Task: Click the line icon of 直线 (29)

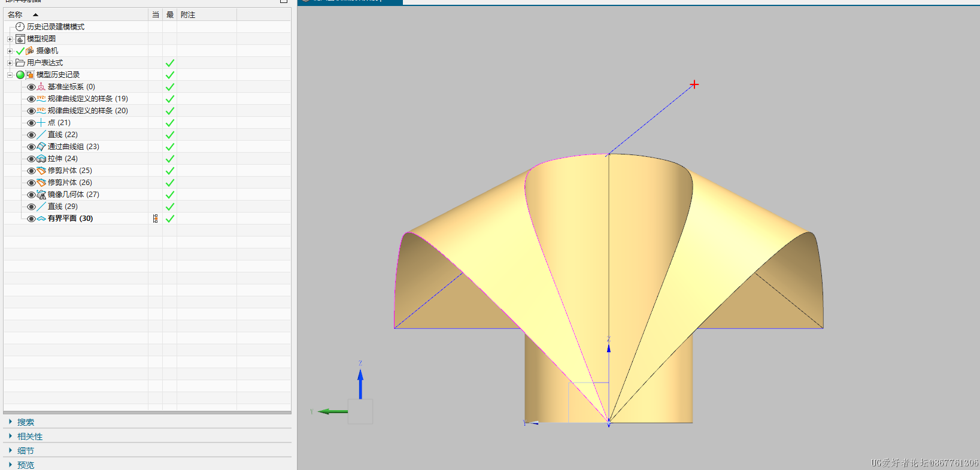Action: tap(41, 207)
